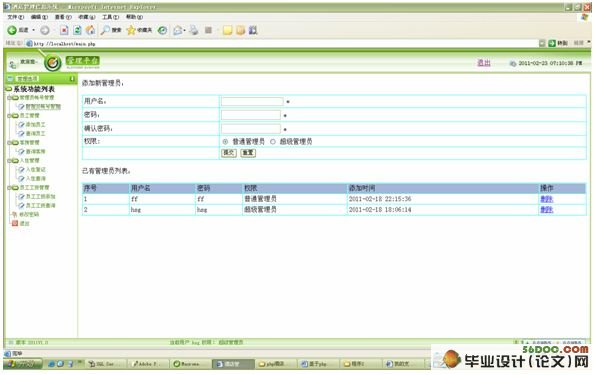Open the 查看 menu
This screenshot has width=597, height=375.
tap(63, 17)
